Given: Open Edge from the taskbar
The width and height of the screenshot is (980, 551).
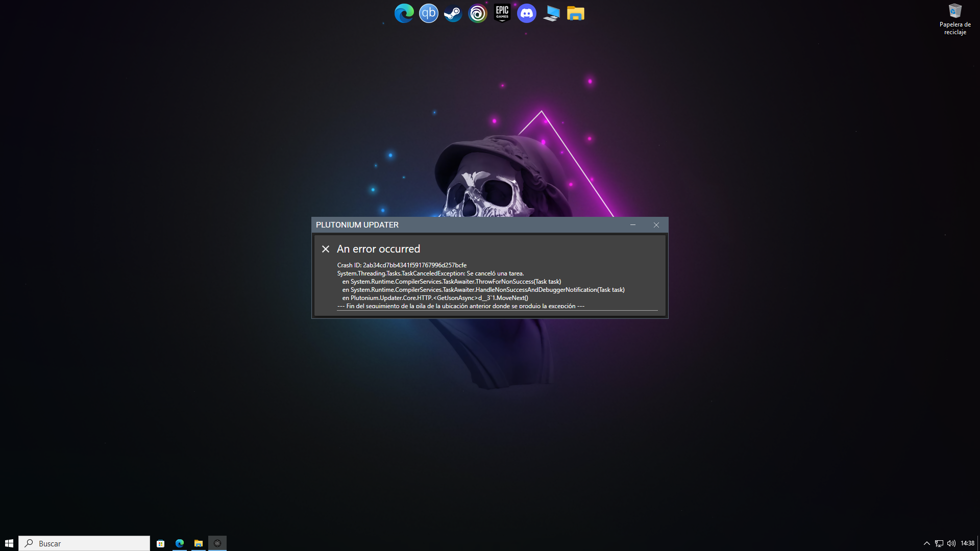Looking at the screenshot, I should tap(180, 543).
